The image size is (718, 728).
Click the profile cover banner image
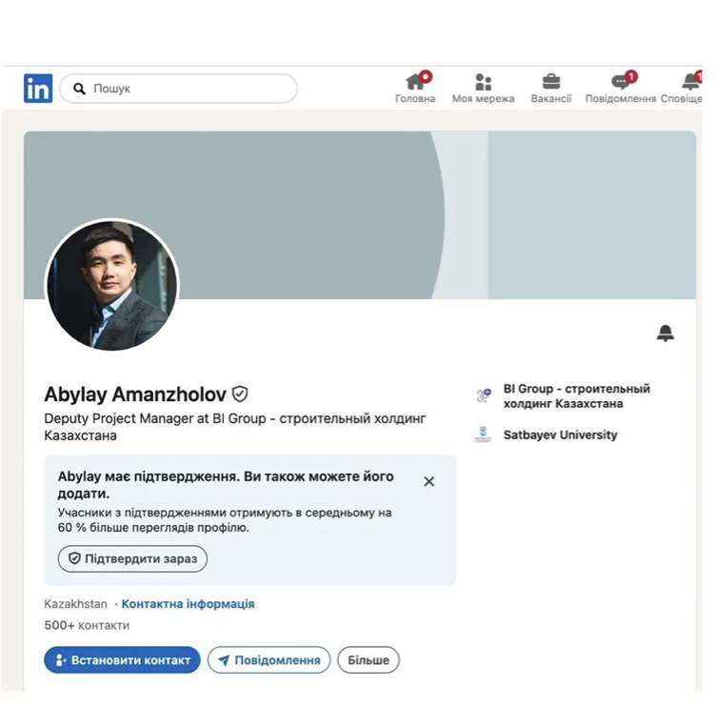[x=360, y=215]
